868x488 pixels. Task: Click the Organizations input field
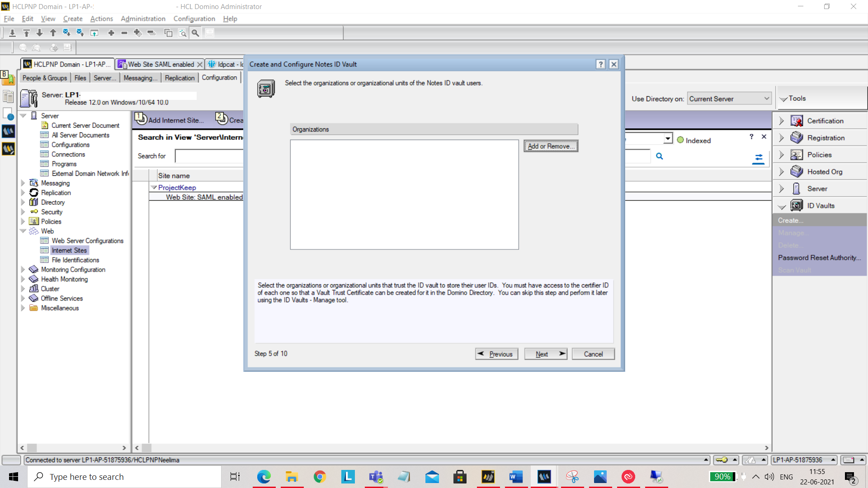click(404, 194)
